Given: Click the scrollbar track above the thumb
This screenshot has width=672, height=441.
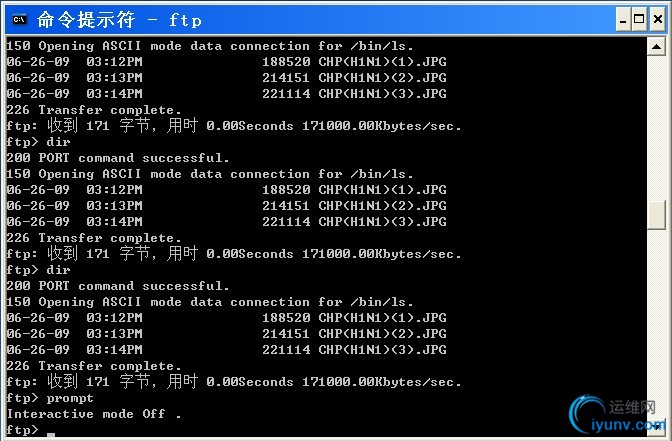Looking at the screenshot, I should click(x=656, y=127).
